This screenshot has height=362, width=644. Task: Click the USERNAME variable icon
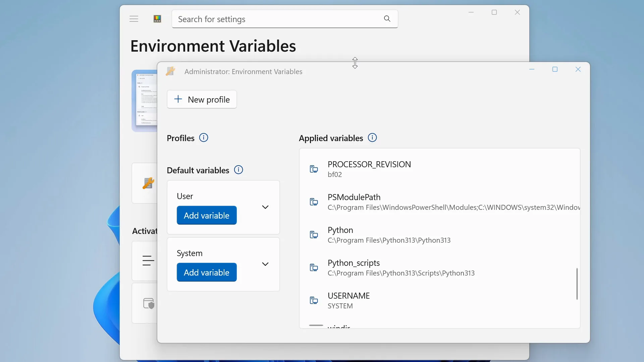314,300
